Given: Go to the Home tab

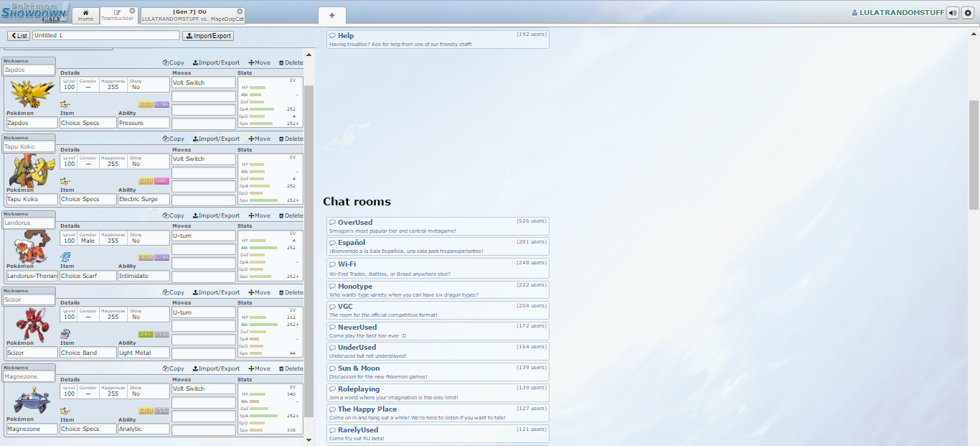Looking at the screenshot, I should [85, 16].
